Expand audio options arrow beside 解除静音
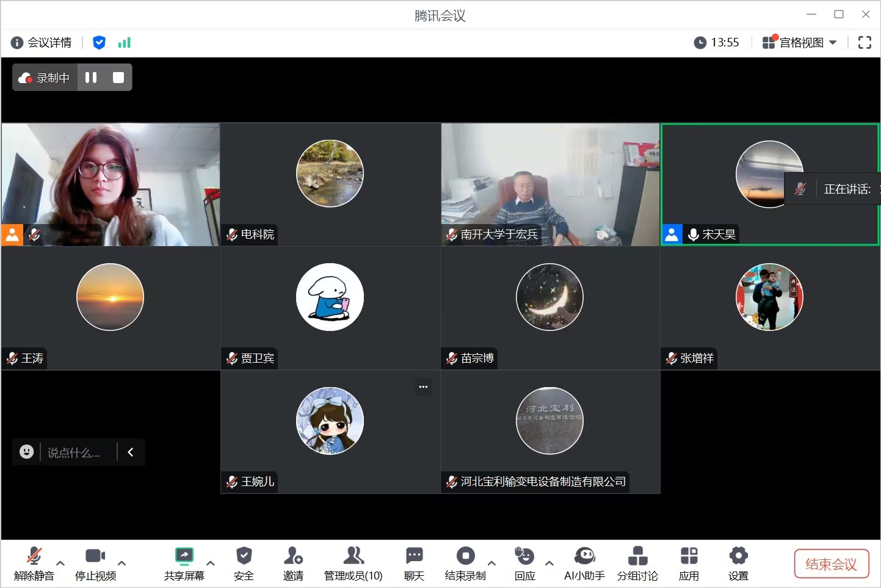The width and height of the screenshot is (881, 588). 60,563
